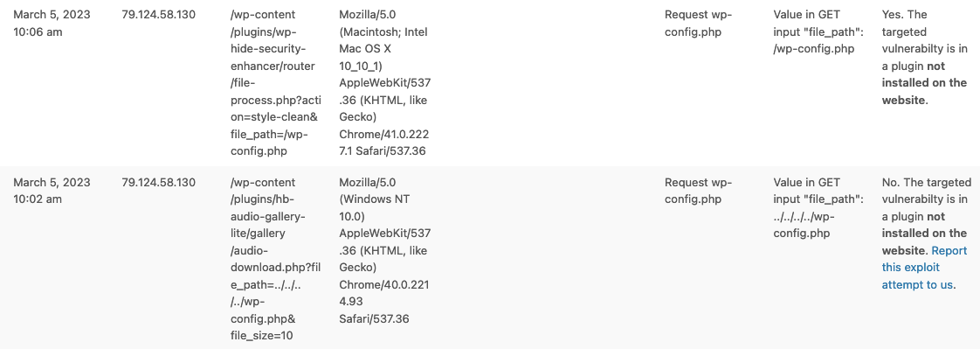
Task: Click the "No. The targeted vulnerabilty" cell
Action: [x=924, y=234]
